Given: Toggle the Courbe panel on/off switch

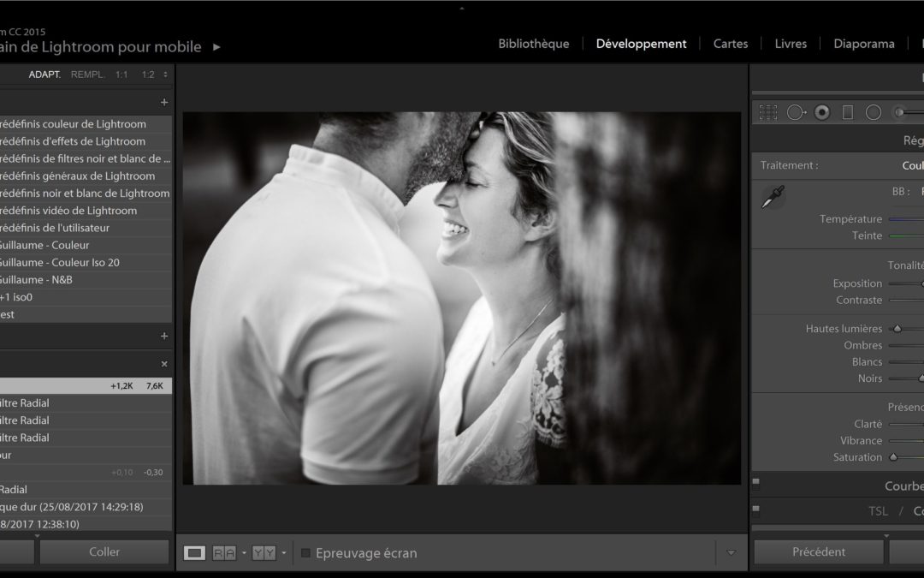Looking at the screenshot, I should tap(755, 482).
